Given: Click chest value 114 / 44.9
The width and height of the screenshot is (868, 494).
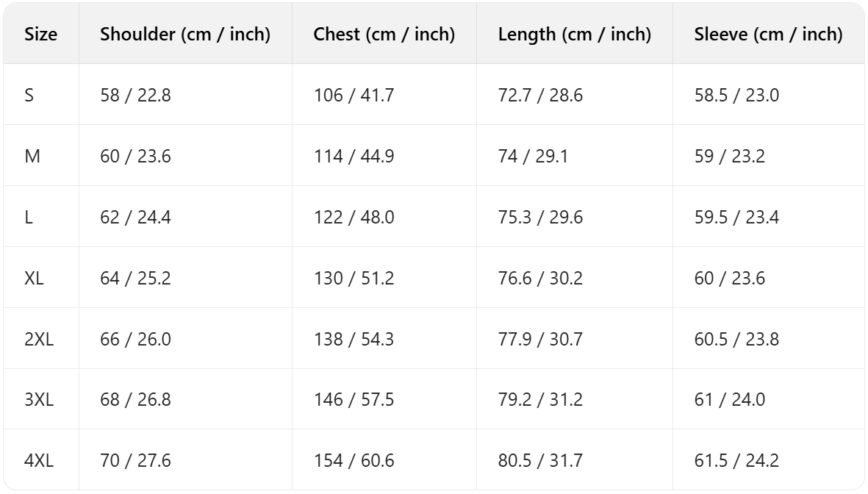Looking at the screenshot, I should tap(354, 156).
